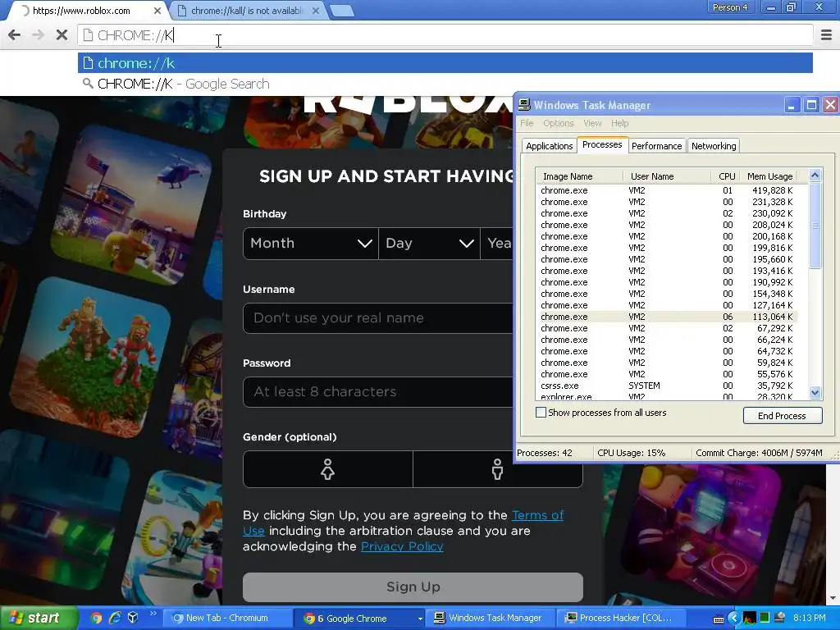Click the Task Manager title bar icon

pos(524,105)
